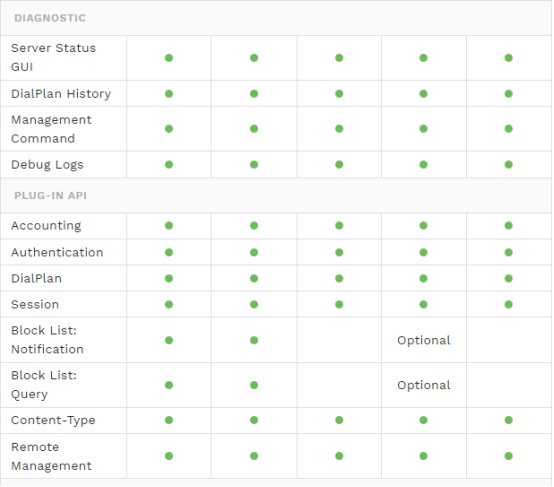Image resolution: width=554 pixels, height=487 pixels.
Task: Click the last column dot for DialPlan History
Action: point(509,94)
